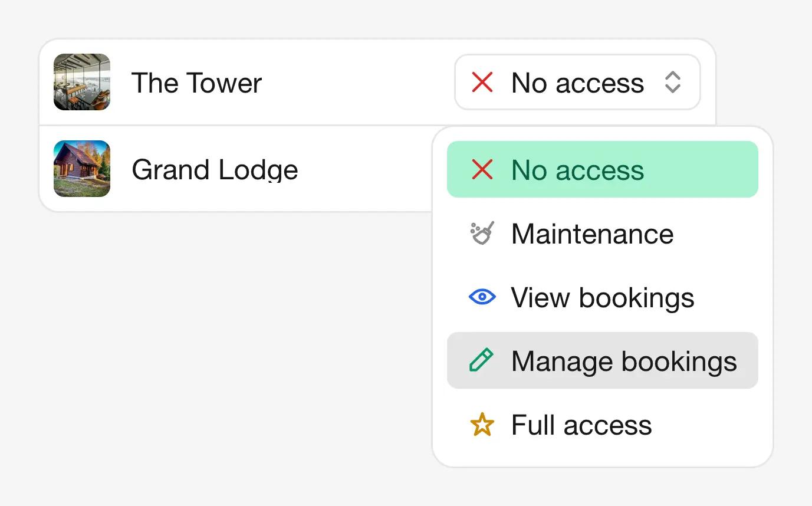Click the gold star icon for Full access

[482, 425]
